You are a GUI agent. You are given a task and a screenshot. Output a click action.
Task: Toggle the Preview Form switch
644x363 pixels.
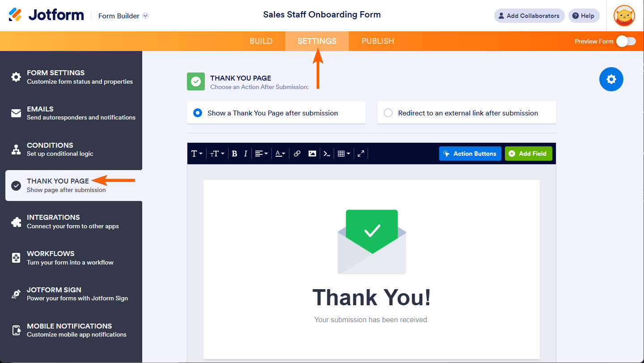pyautogui.click(x=626, y=41)
